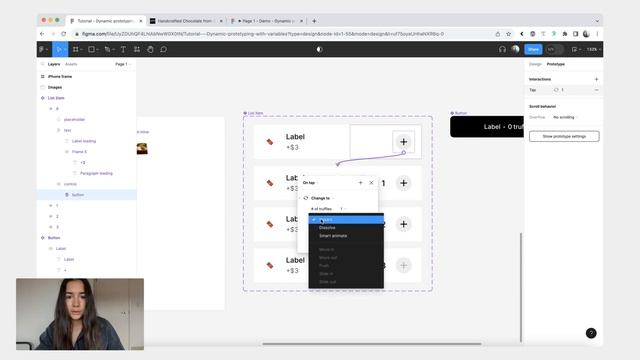640x360 pixels.
Task: Select the Images layer
Action: click(55, 87)
